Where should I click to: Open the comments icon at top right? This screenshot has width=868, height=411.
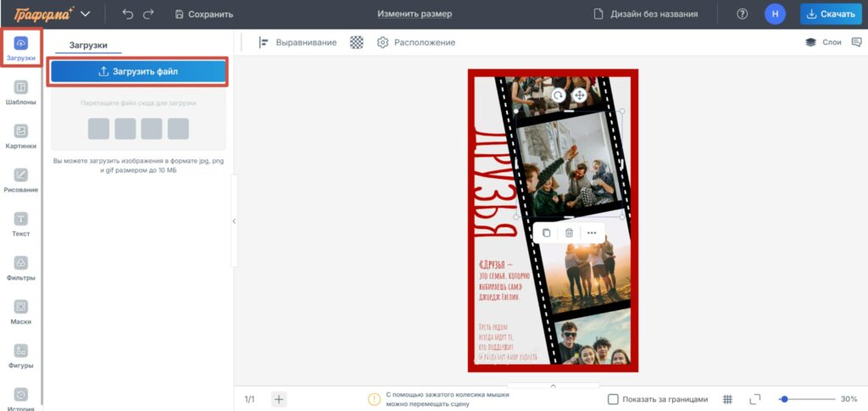coord(856,42)
